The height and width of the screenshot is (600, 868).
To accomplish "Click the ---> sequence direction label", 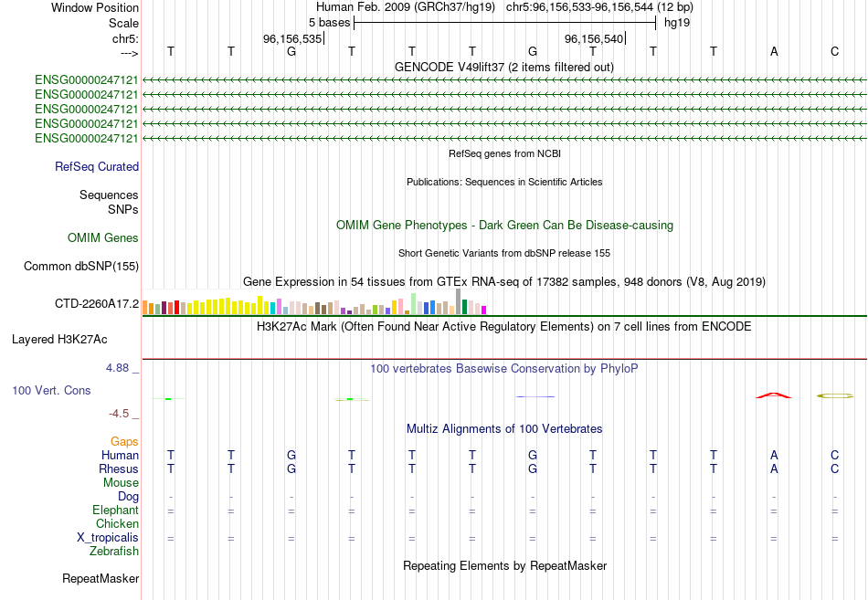I will click(129, 53).
